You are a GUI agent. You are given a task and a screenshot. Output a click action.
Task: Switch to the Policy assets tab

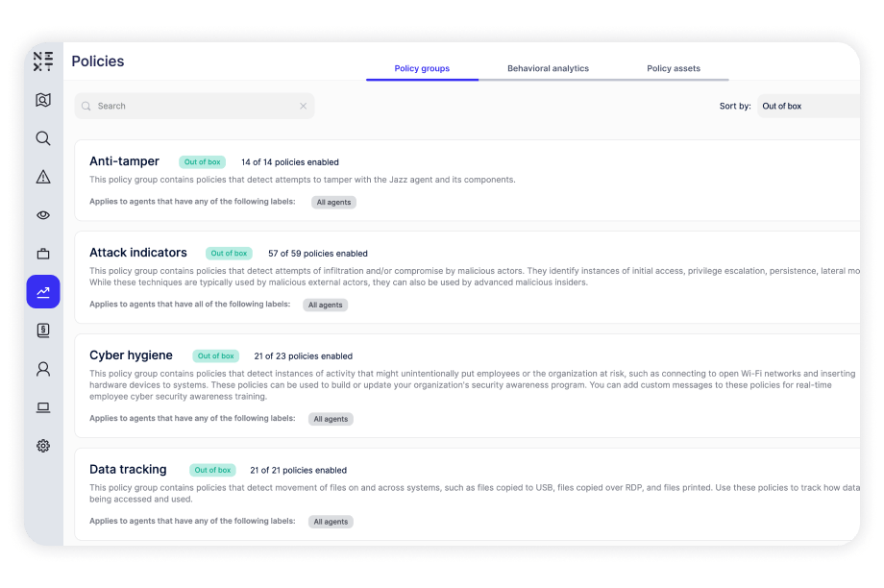(x=674, y=68)
